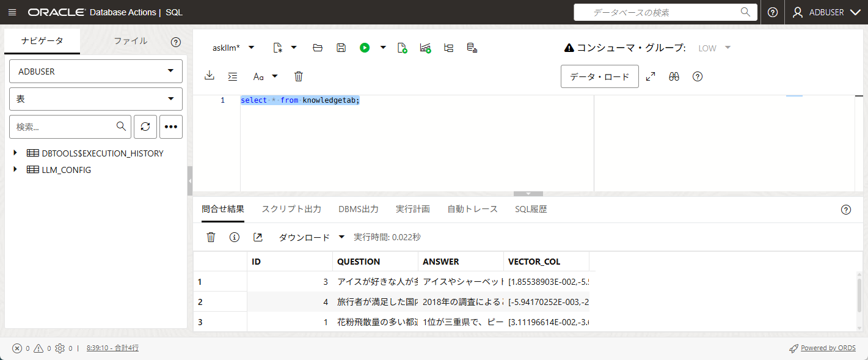Click the QUESTION column header
Screen dimensions: 868x360
click(376, 261)
